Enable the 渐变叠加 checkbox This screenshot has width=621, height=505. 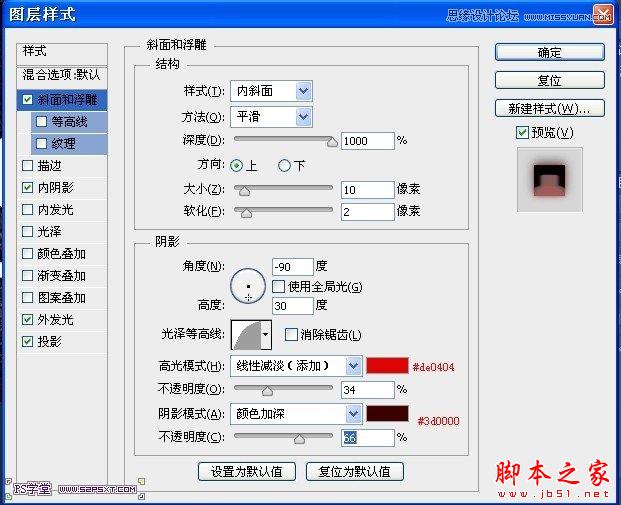[27, 275]
